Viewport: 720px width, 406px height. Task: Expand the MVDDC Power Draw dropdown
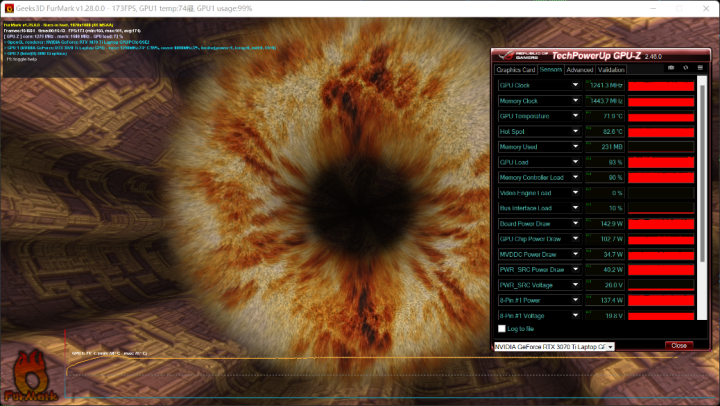pos(575,254)
